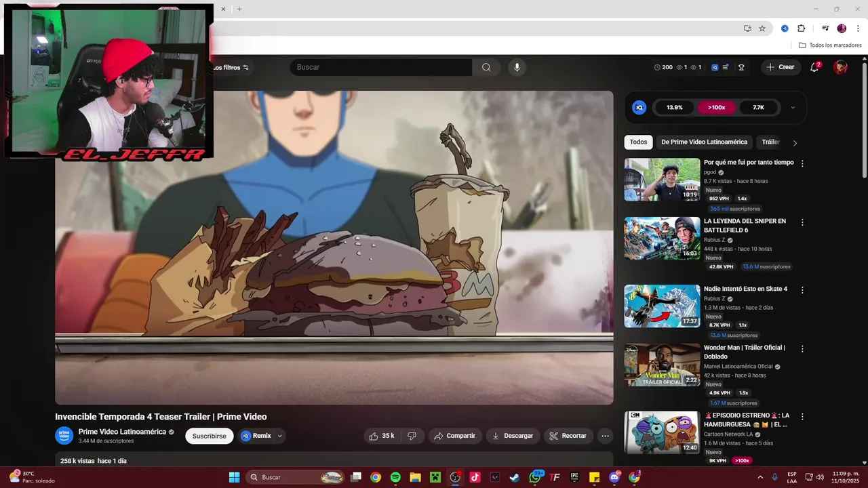The image size is (868, 488).
Task: Start voice search with the microphone
Action: tap(517, 67)
